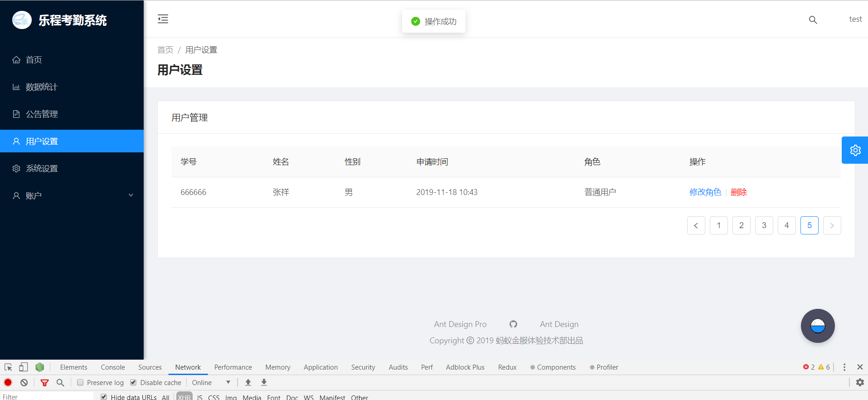The width and height of the screenshot is (868, 400).
Task: Toggle the network filter funnel icon
Action: point(44,383)
